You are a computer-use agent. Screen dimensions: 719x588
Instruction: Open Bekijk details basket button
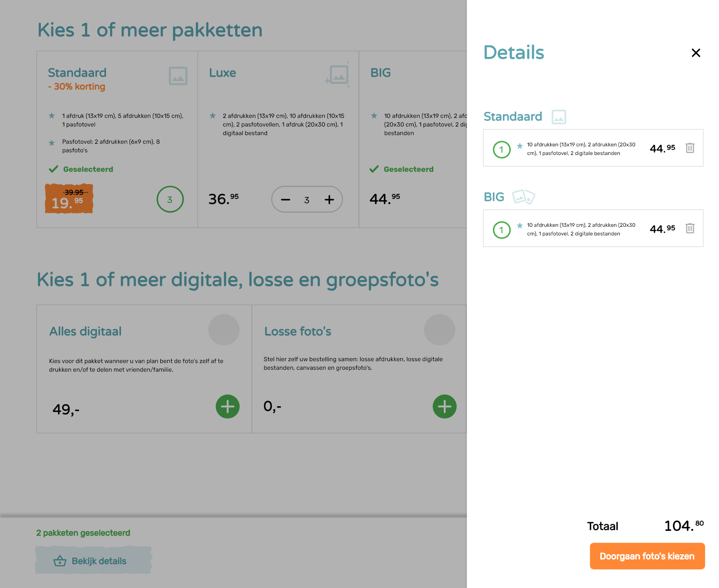tap(93, 560)
